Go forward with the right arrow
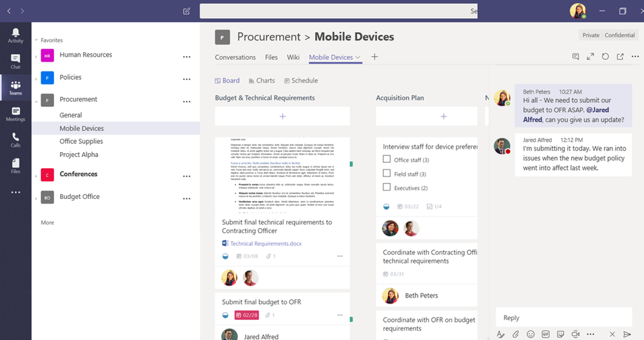Viewport: 644px width, 340px height. tap(22, 11)
